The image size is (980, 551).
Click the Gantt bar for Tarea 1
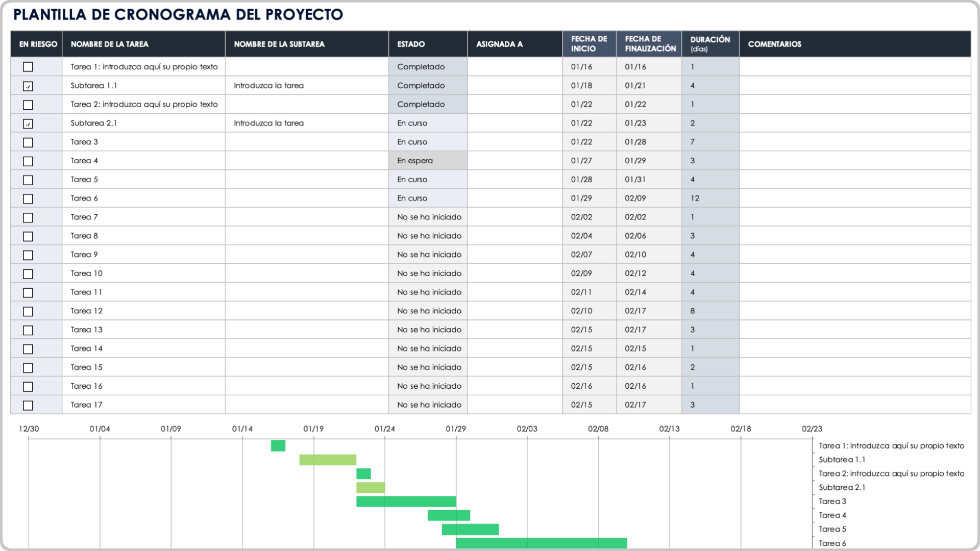(x=278, y=446)
